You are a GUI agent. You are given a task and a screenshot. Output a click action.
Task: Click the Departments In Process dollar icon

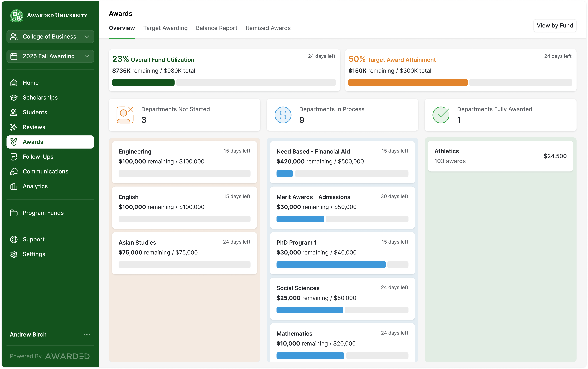click(x=283, y=115)
